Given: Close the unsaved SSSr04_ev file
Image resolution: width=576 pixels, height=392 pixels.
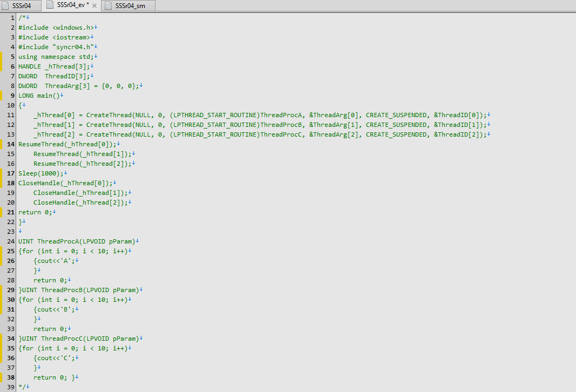Looking at the screenshot, I should click(94, 6).
